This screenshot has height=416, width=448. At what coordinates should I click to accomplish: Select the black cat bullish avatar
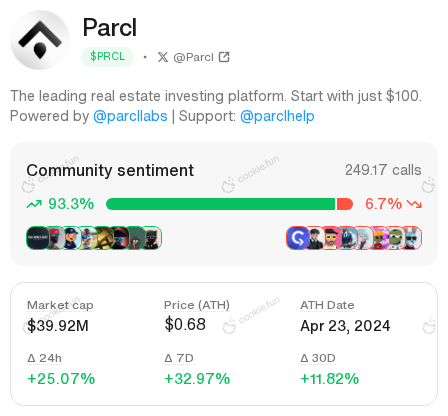(x=152, y=238)
